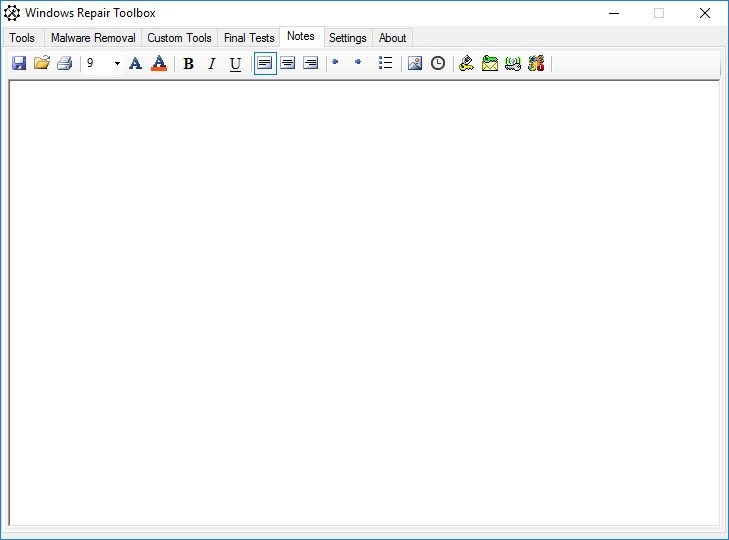Screen dimensions: 729x540
Task: Select the Notes tab
Action: point(301,36)
